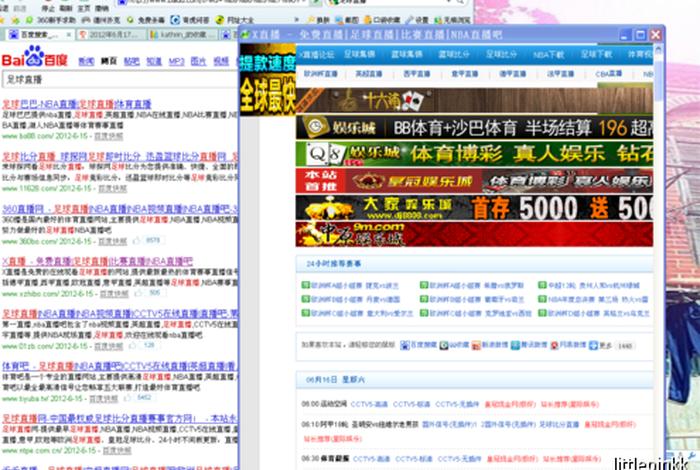Open the 贴吧 link on Baidu
This screenshot has width=700, height=470.
coord(131,61)
